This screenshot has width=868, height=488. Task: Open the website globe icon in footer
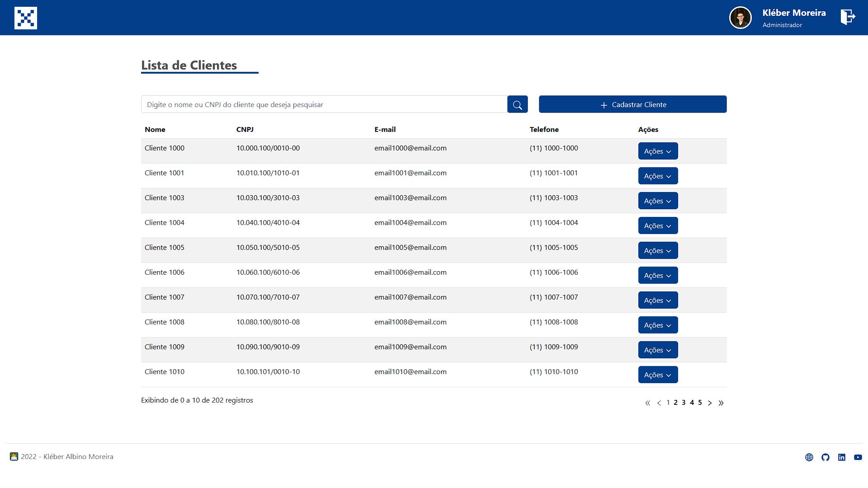tap(809, 457)
